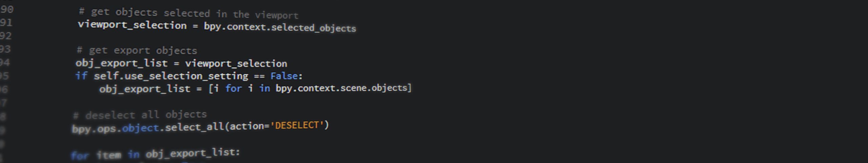
Task: Click line number 93 in the gutter
Action: click(x=5, y=49)
